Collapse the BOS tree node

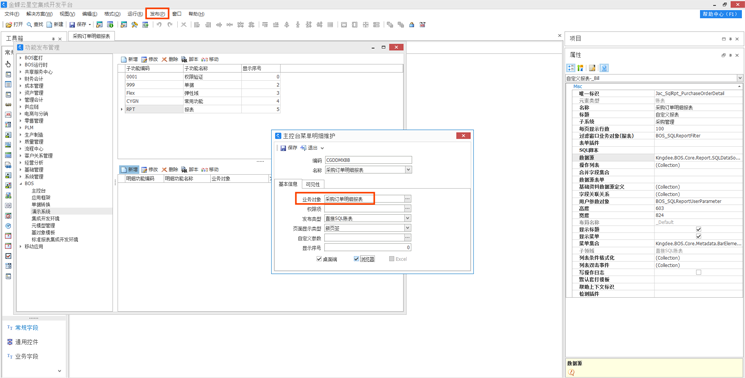[21, 183]
